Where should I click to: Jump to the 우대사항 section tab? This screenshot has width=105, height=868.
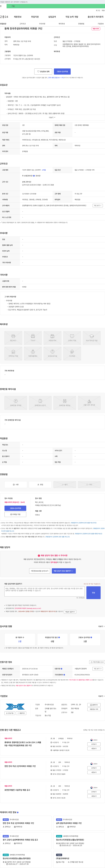coord(42,24)
